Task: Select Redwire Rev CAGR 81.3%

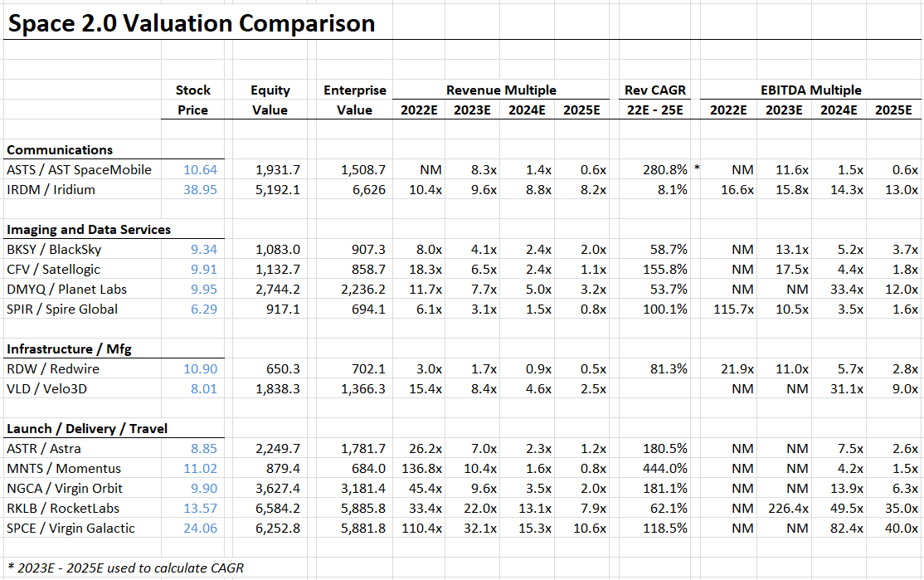Action: pyautogui.click(x=669, y=369)
